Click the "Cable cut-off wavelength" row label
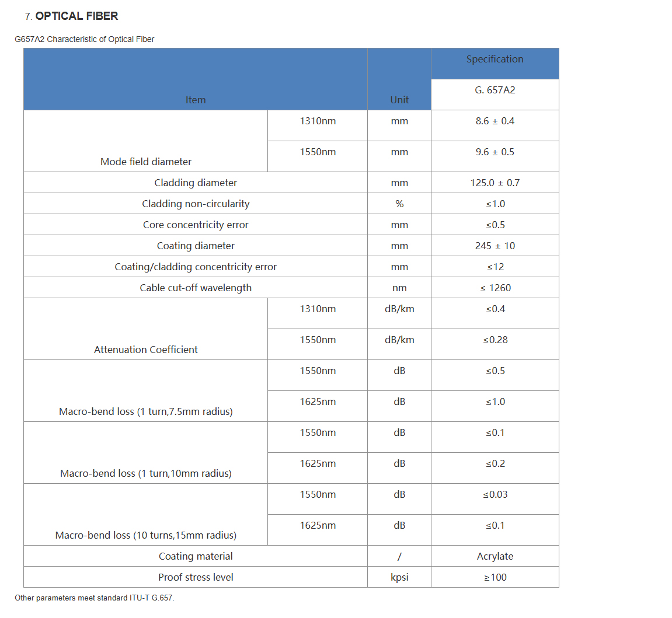The height and width of the screenshot is (618, 672). click(196, 287)
